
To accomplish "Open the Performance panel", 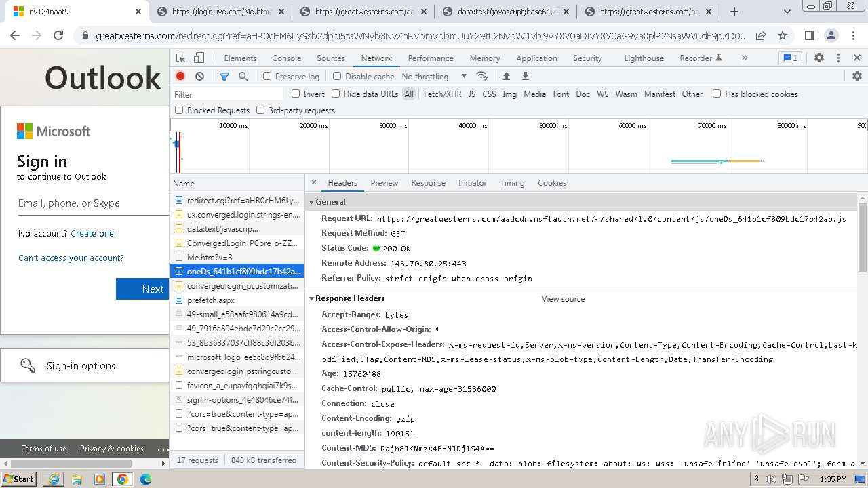I will (x=431, y=58).
